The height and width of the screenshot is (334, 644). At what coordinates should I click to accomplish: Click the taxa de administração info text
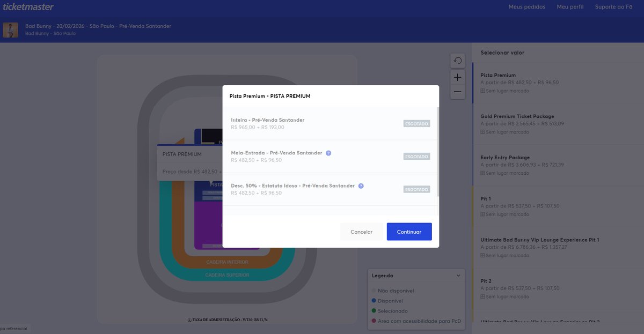click(x=228, y=320)
